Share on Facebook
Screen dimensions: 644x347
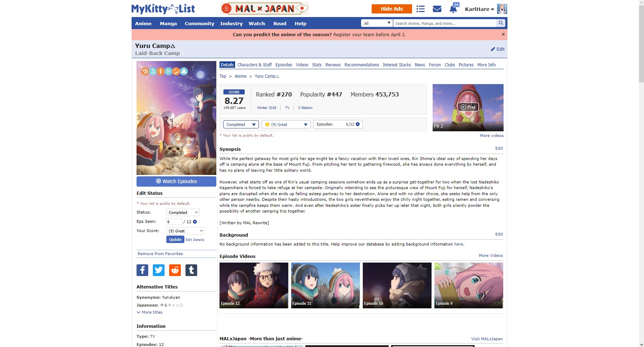pos(142,270)
